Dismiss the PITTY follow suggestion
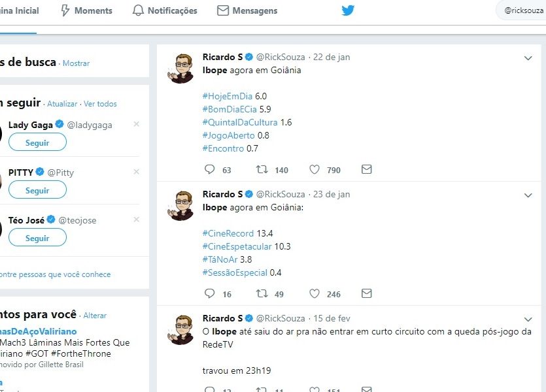546x392 pixels. click(136, 172)
